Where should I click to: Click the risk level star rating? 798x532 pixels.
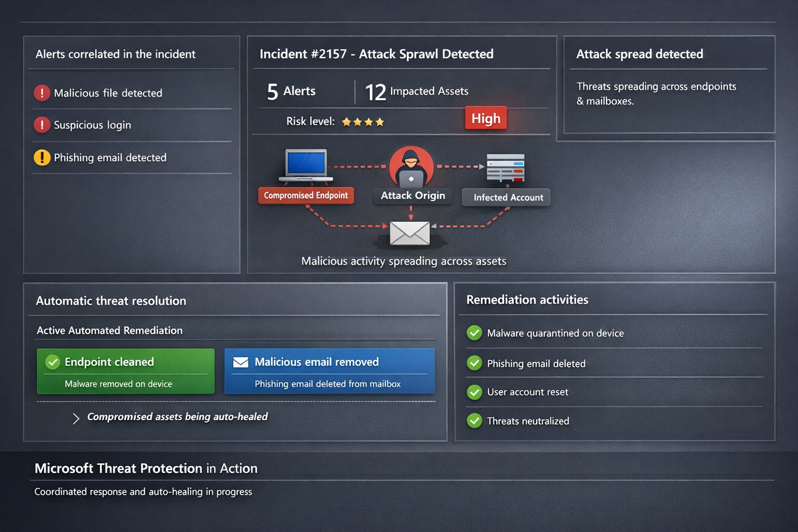pyautogui.click(x=363, y=122)
